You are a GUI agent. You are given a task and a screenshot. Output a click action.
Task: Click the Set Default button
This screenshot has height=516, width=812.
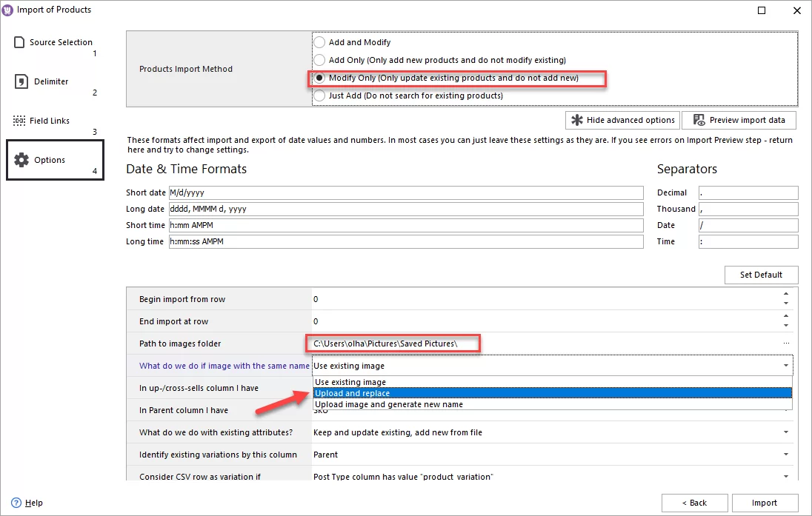pos(761,275)
